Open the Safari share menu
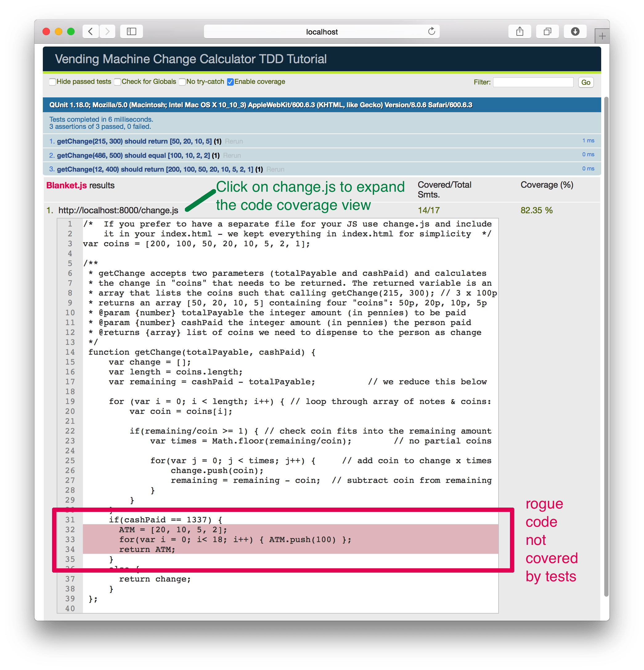Screen dimensions: 644x670 click(520, 31)
